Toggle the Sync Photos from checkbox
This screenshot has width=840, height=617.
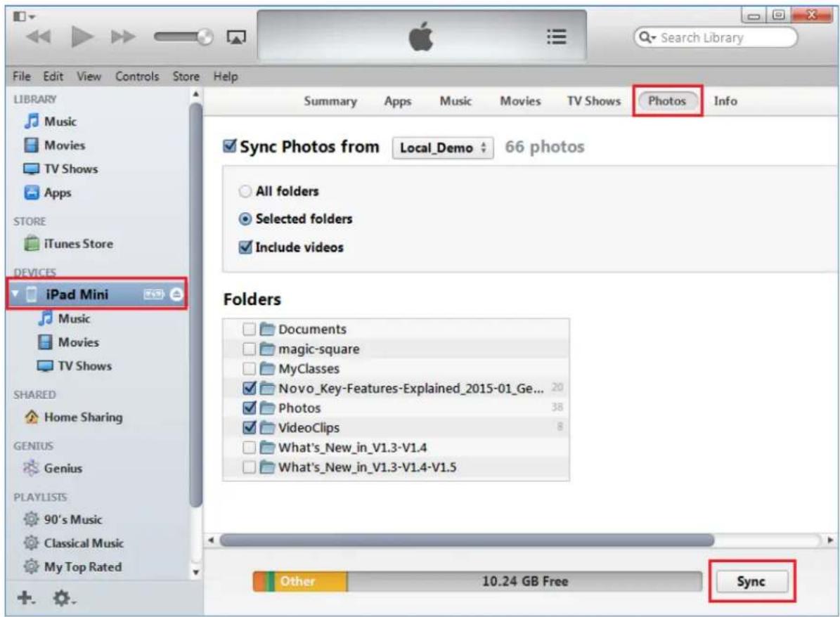click(x=229, y=145)
